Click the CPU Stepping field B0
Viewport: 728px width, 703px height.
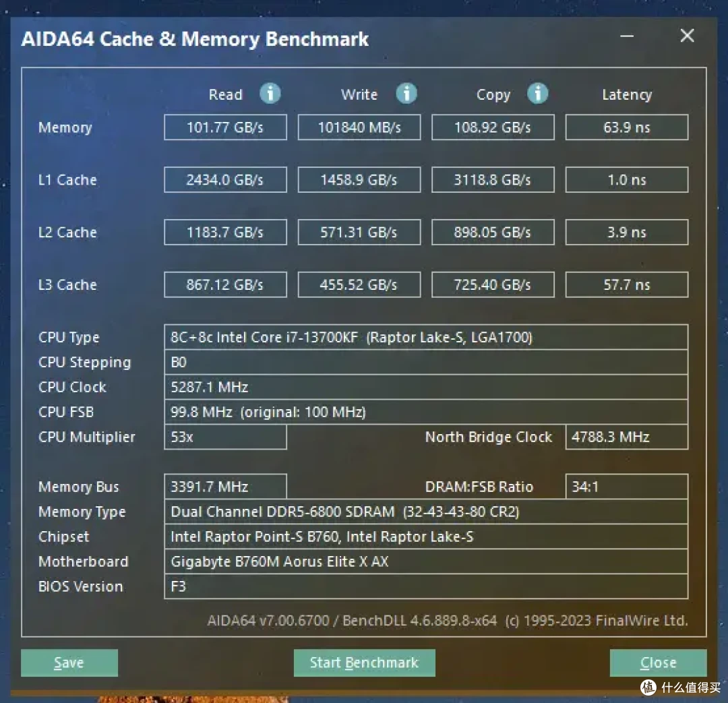coord(426,362)
